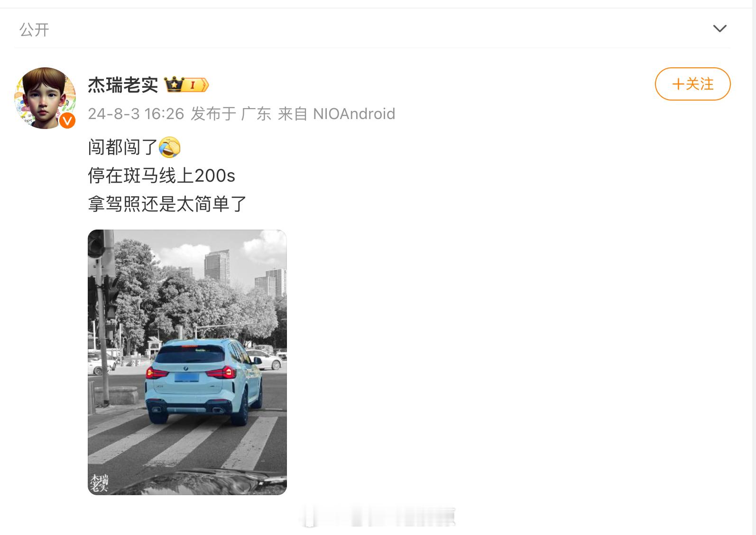The image size is (756, 535).
Task: Click the post text 闯都闯了
Action: tap(123, 147)
